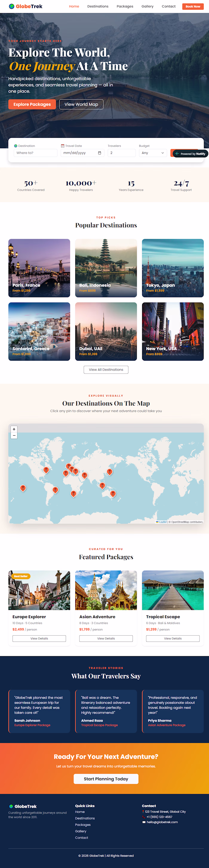Click the +1 (555) 123-4567 phone number
Image resolution: width=209 pixels, height=868 pixels.
pyautogui.click(x=159, y=817)
